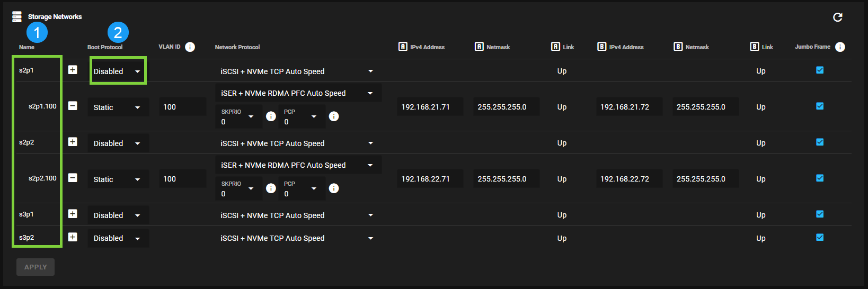Show PCP info for s2p2.100
The height and width of the screenshot is (289, 868).
pos(334,188)
